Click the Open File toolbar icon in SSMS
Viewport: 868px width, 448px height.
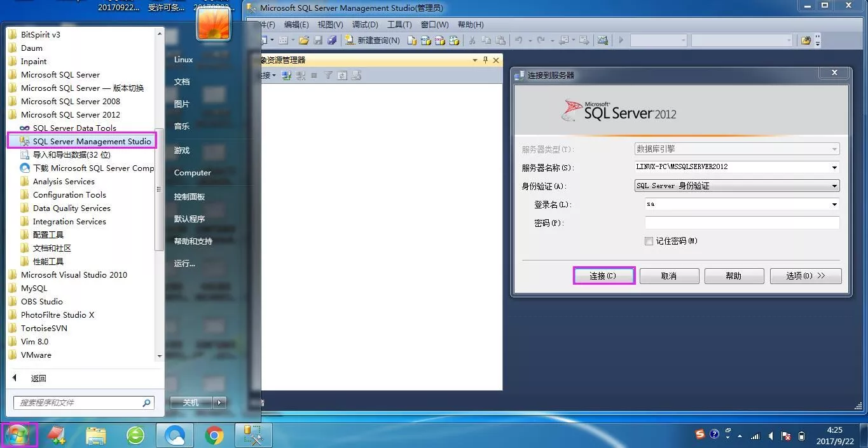(303, 40)
